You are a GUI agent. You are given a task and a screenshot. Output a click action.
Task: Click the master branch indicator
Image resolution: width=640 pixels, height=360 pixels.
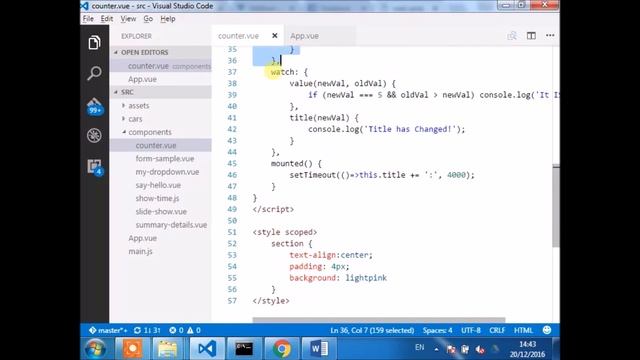click(108, 330)
